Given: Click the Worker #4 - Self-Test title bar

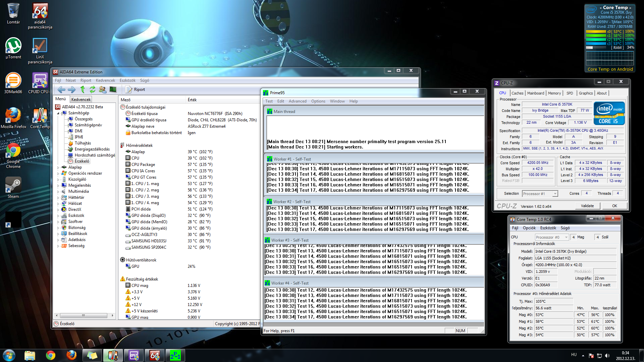Looking at the screenshot, I should click(x=374, y=283).
